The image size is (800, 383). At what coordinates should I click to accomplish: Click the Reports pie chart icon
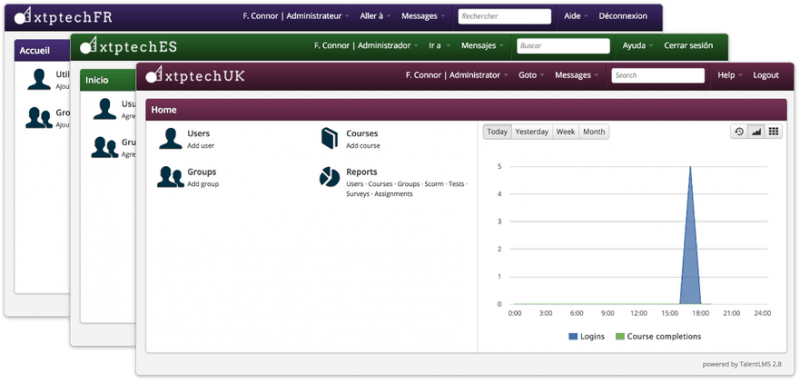(330, 177)
